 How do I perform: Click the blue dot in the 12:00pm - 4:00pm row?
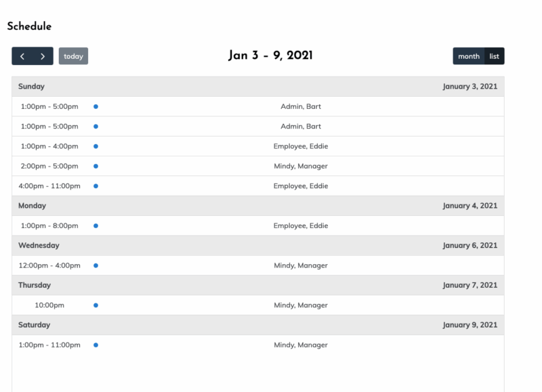pyautogui.click(x=96, y=265)
